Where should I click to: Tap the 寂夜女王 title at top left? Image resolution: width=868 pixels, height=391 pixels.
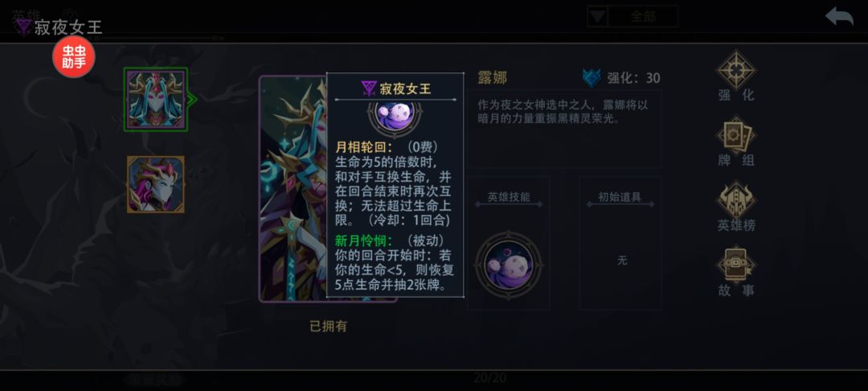(x=68, y=27)
